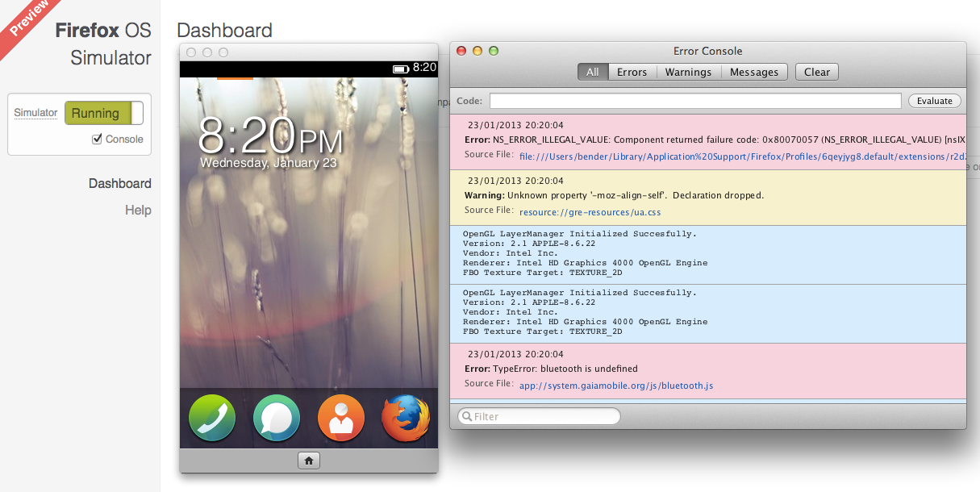Close the simulator phone window

coord(191,52)
